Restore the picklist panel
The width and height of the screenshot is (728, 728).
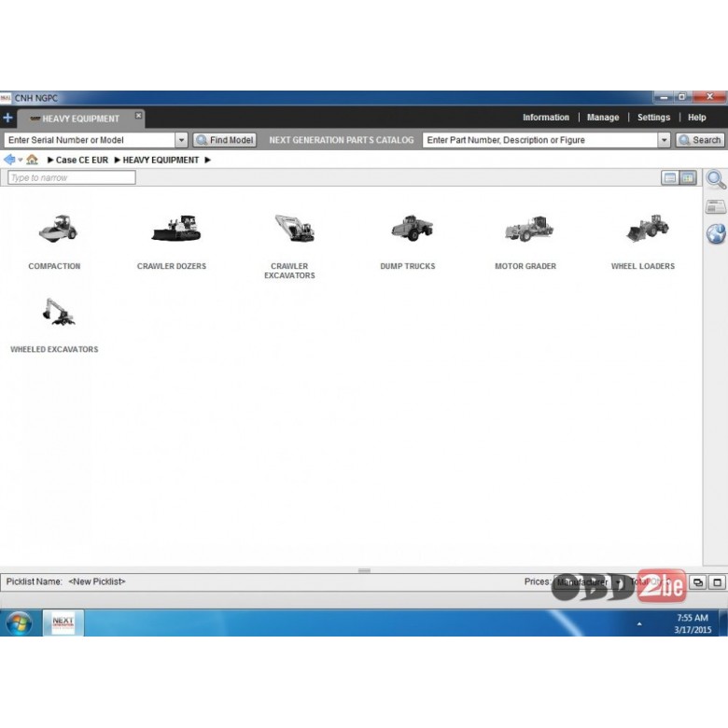697,582
